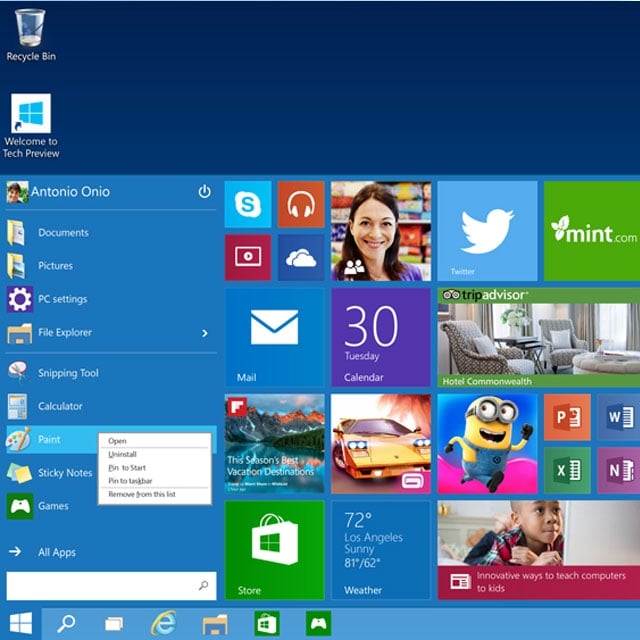Launch the Store tile
Image resolution: width=640 pixels, height=640 pixels.
click(274, 548)
